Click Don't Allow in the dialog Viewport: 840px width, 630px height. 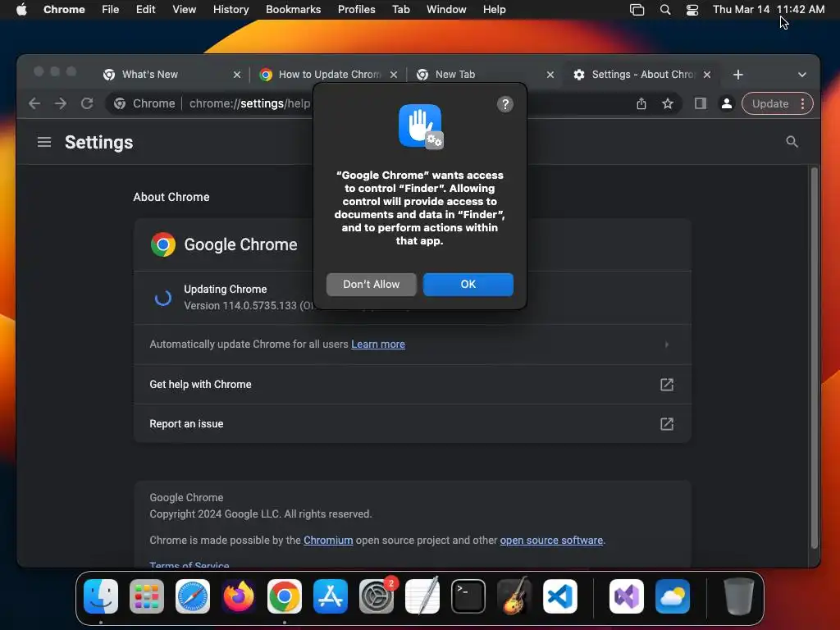tap(372, 285)
